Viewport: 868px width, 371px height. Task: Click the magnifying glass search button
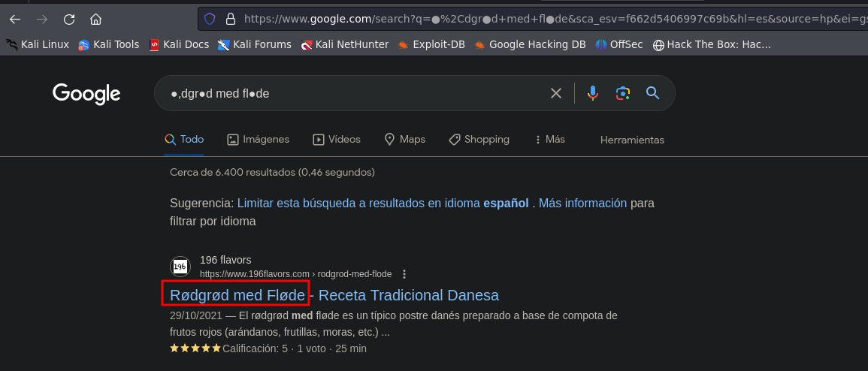click(652, 93)
